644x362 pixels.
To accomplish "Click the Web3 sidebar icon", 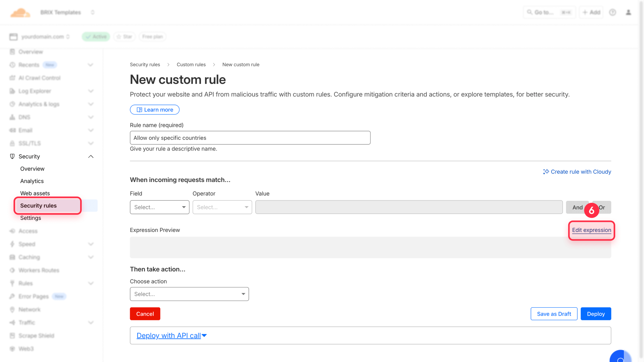I will click(x=12, y=349).
